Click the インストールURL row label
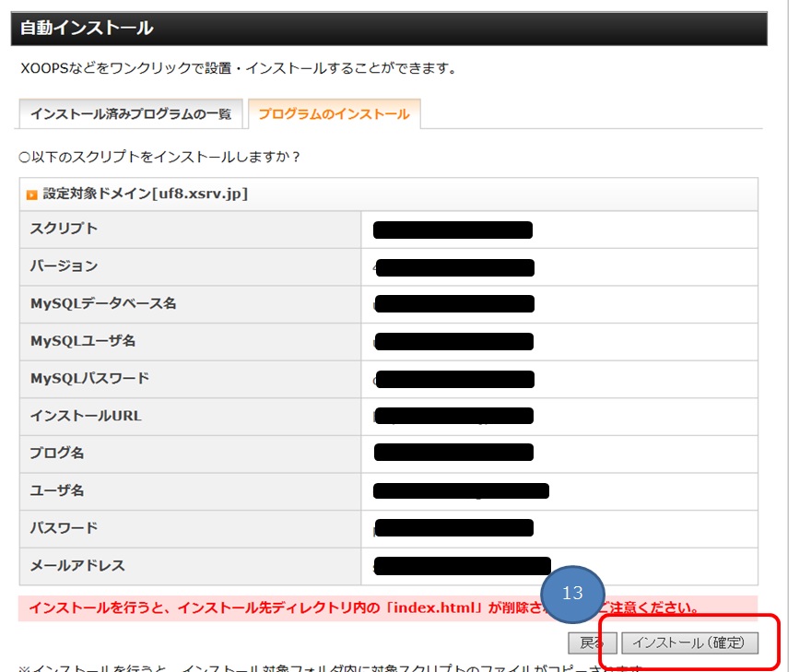This screenshot has width=811, height=672. click(86, 416)
